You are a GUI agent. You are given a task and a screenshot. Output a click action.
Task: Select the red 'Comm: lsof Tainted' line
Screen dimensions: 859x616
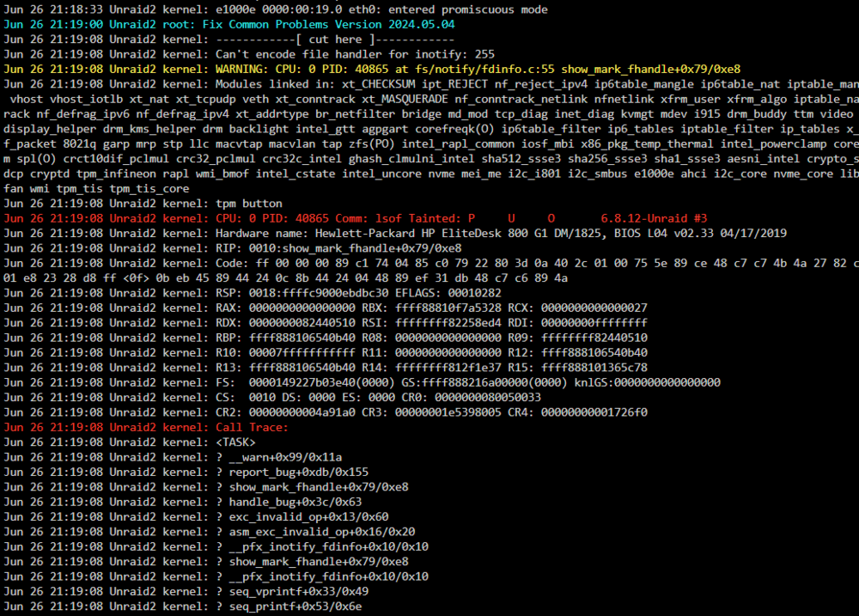(355, 218)
